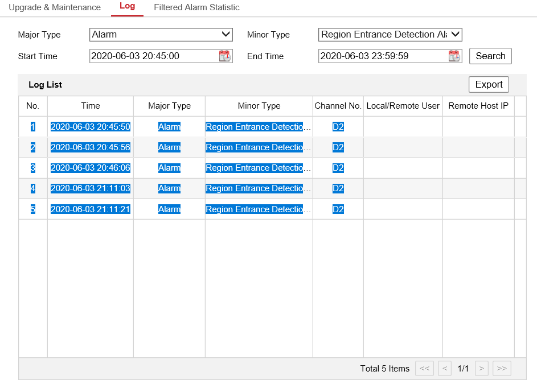537x392 pixels.
Task: Open the End Time calendar picker icon
Action: click(x=453, y=56)
